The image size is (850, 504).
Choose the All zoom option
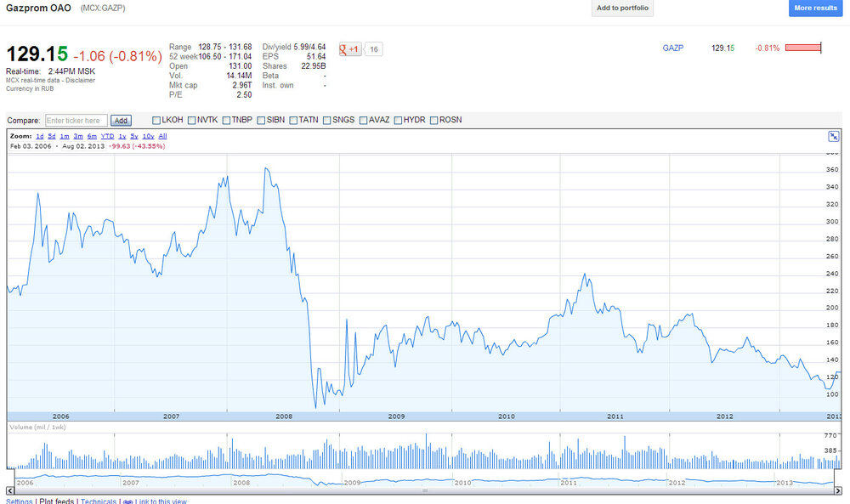pos(162,136)
